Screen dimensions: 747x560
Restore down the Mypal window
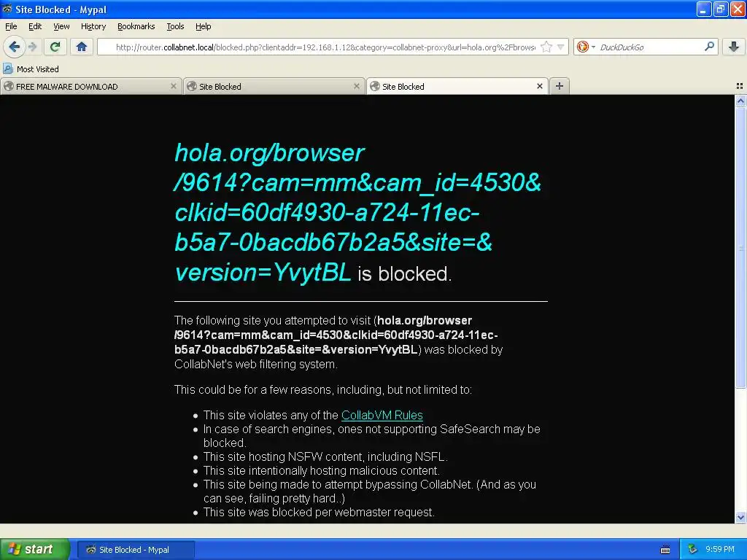720,9
